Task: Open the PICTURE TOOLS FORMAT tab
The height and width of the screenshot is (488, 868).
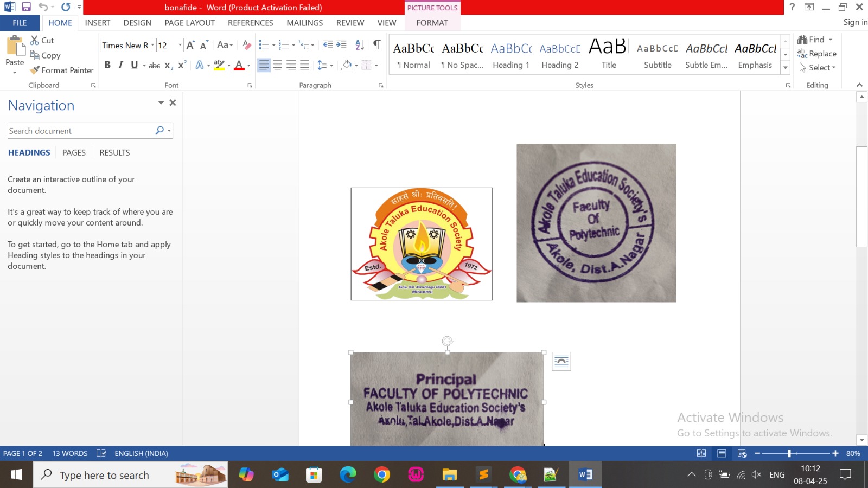Action: 432,23
